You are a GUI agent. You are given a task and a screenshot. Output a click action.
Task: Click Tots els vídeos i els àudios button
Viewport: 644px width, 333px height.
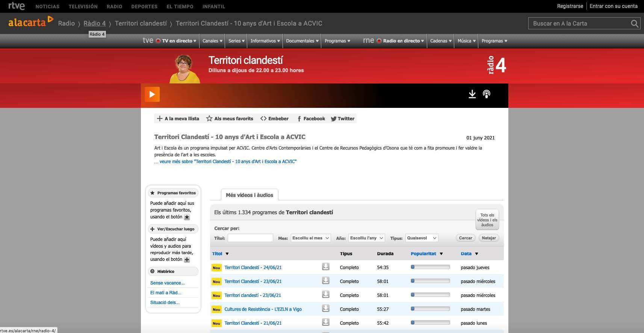[487, 220]
